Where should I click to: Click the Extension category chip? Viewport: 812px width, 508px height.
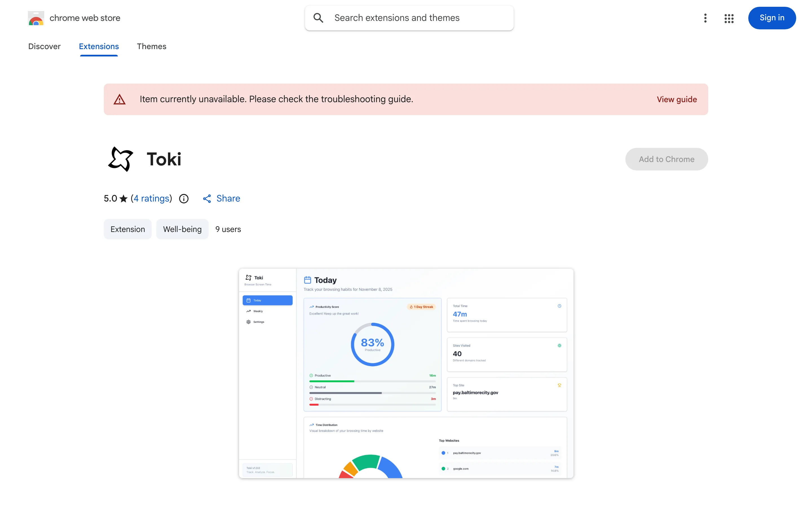pyautogui.click(x=127, y=229)
